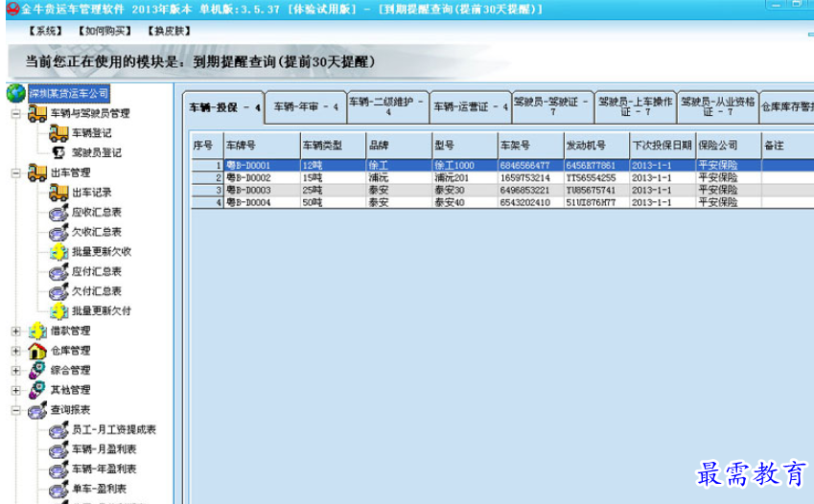Click the 驾驶员登记 driver icon

[58, 152]
